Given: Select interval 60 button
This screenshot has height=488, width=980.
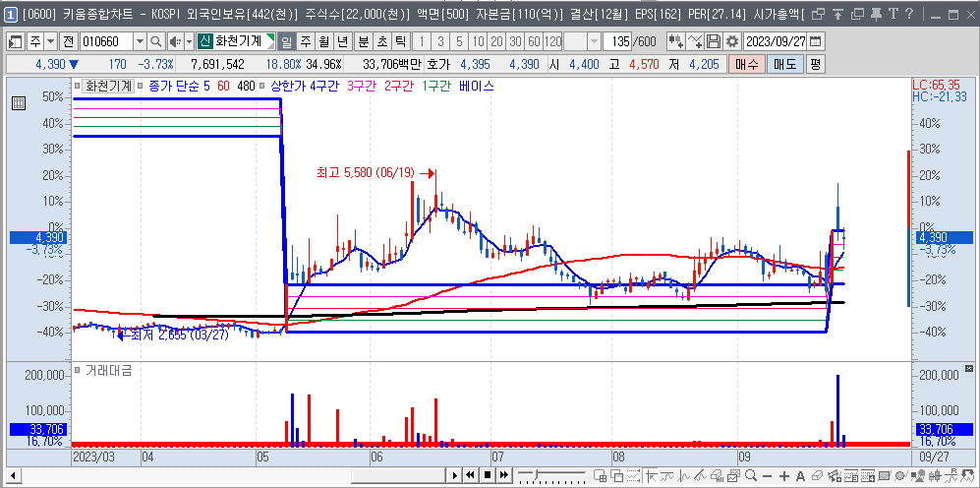Looking at the screenshot, I should click(x=535, y=42).
